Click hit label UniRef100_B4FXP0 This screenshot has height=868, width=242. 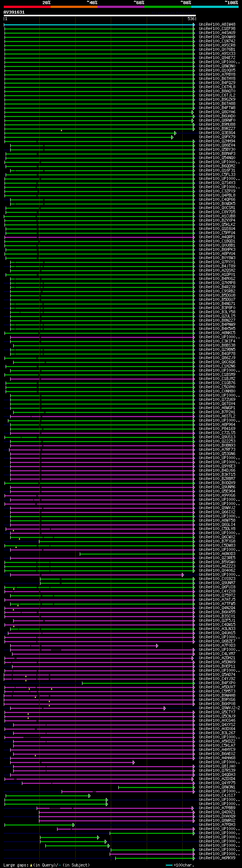click(x=217, y=683)
